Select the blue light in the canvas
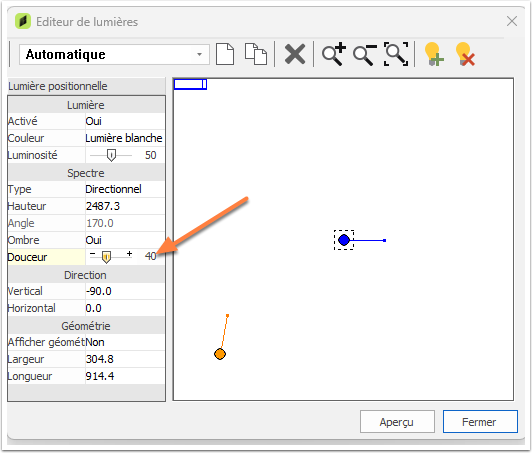This screenshot has width=532, height=453. click(x=344, y=240)
